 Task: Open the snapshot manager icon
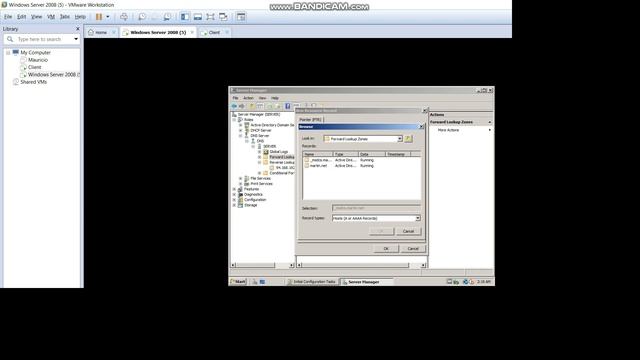[167, 17]
